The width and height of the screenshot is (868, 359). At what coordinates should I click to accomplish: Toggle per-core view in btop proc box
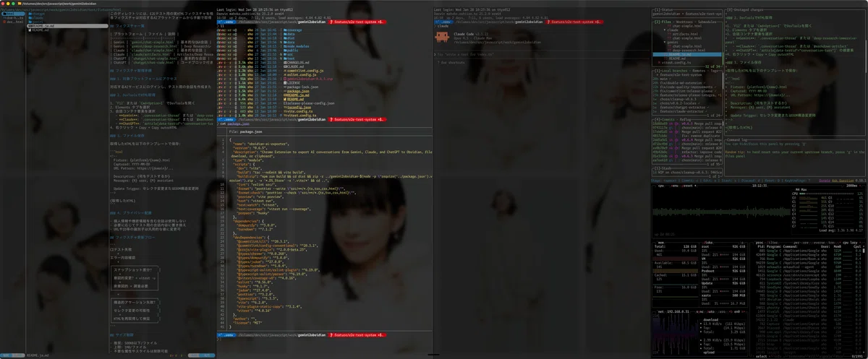point(801,242)
